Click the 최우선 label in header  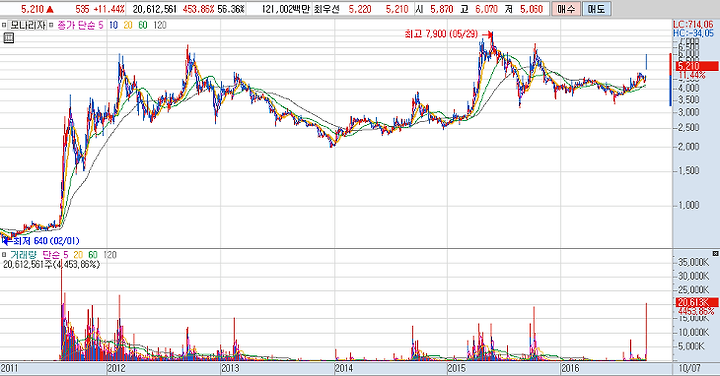coord(326,9)
